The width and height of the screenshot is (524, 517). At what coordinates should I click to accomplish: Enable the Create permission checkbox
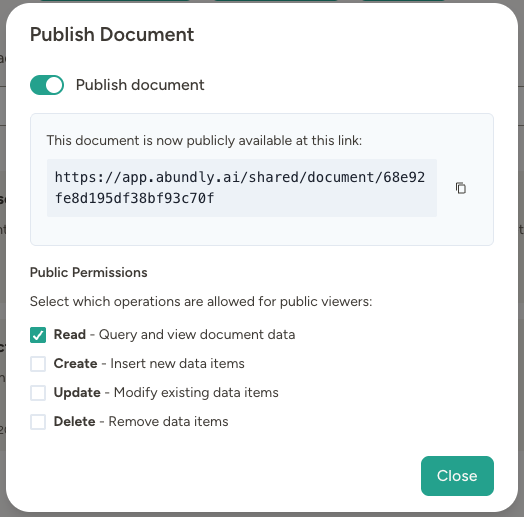pos(38,364)
